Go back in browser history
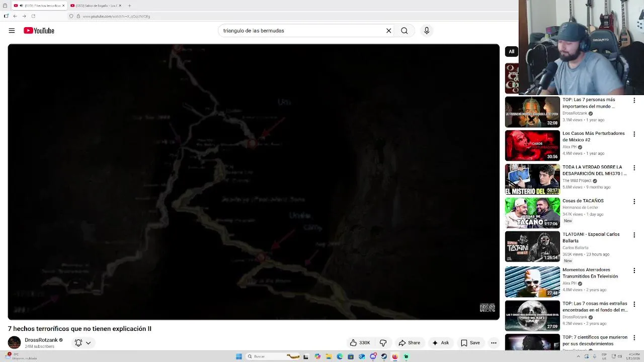The width and height of the screenshot is (644, 362). (x=15, y=16)
